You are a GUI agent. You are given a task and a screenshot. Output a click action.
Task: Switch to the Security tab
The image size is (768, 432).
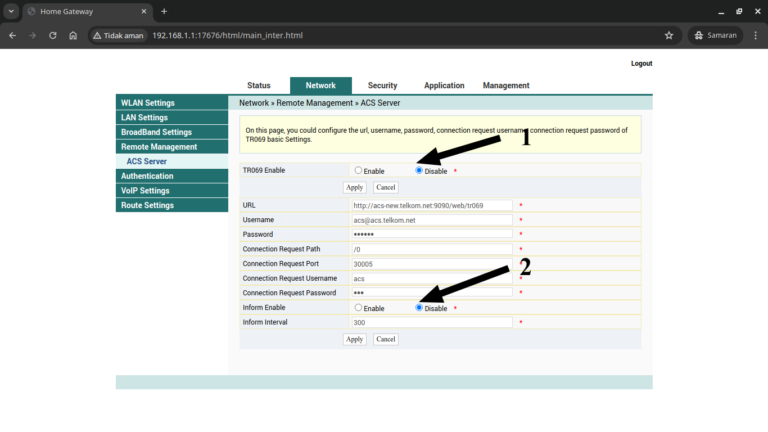(x=382, y=85)
